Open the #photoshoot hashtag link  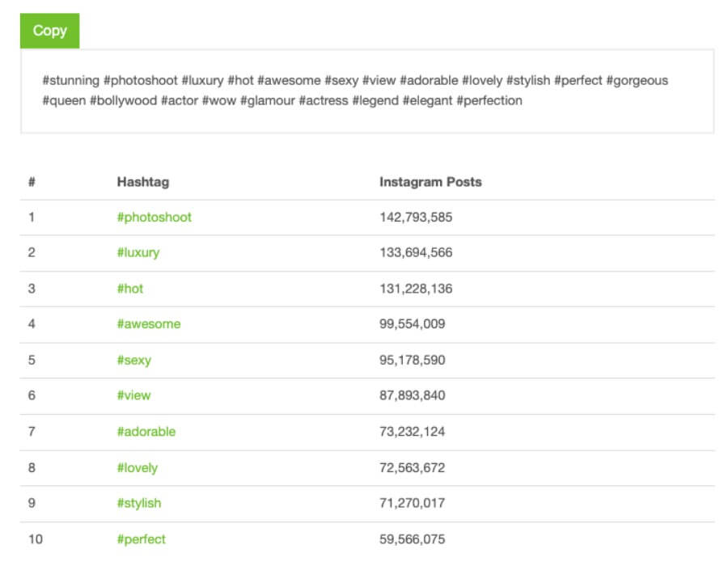154,217
